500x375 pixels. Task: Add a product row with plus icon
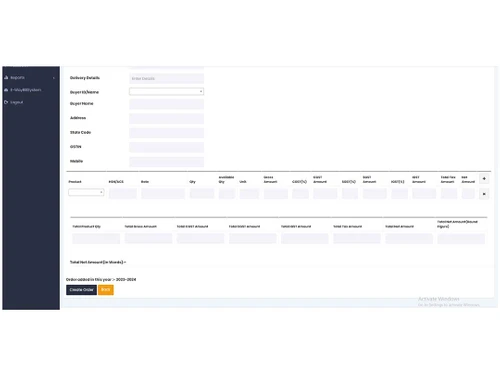click(x=484, y=179)
